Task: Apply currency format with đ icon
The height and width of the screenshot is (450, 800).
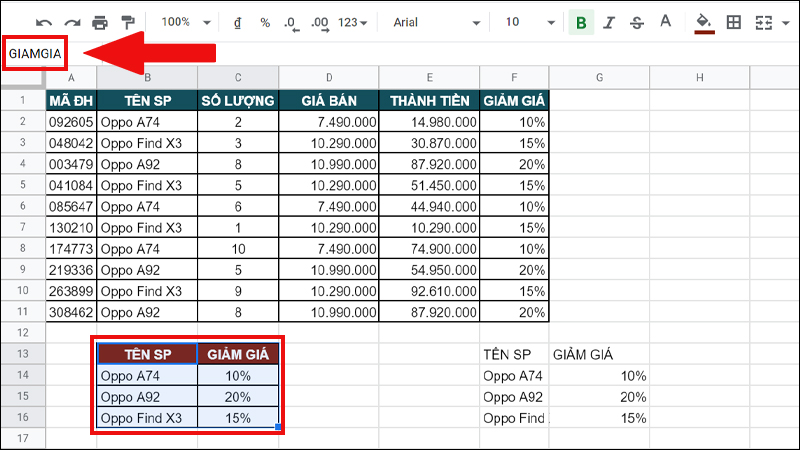Action: pos(236,22)
